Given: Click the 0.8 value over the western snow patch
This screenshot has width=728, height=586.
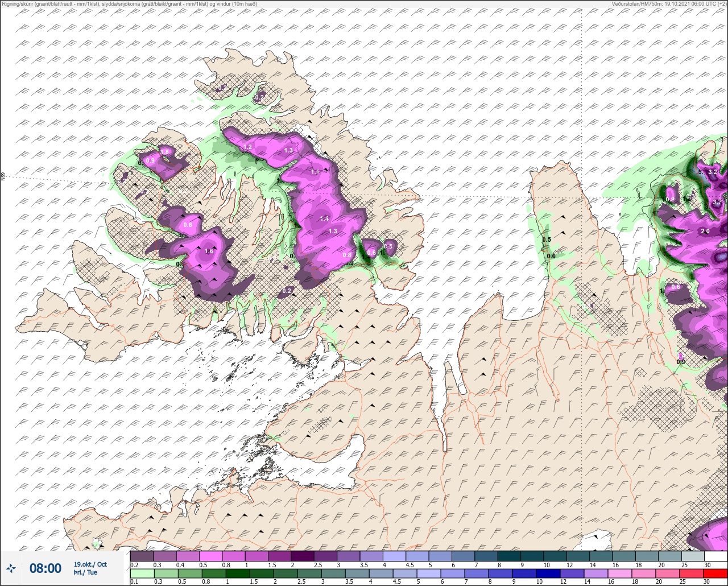Looking at the screenshot, I should point(188,225).
